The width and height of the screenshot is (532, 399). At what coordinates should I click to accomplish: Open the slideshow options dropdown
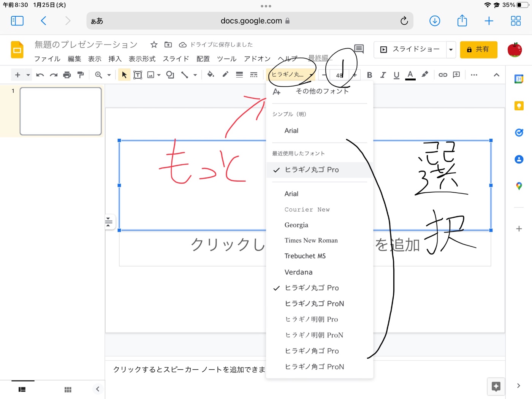[451, 49]
